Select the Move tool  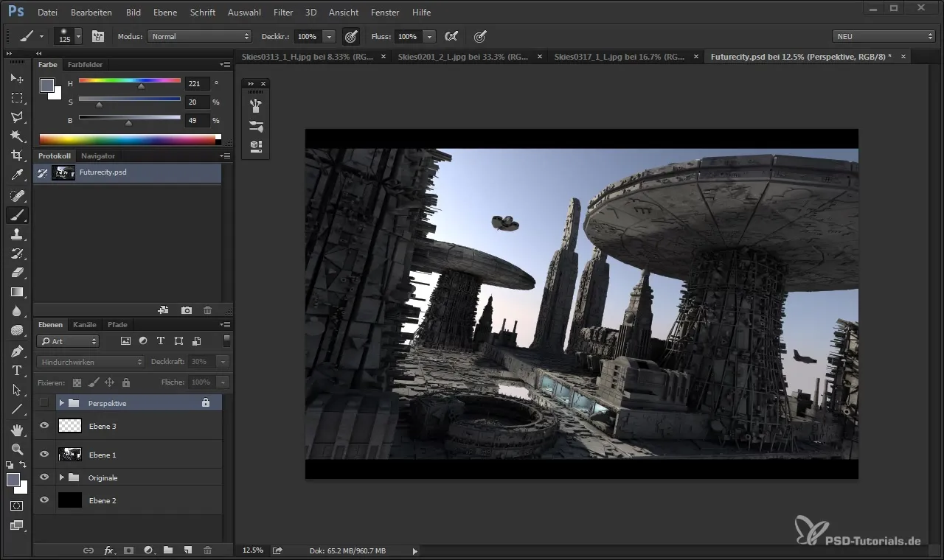17,78
